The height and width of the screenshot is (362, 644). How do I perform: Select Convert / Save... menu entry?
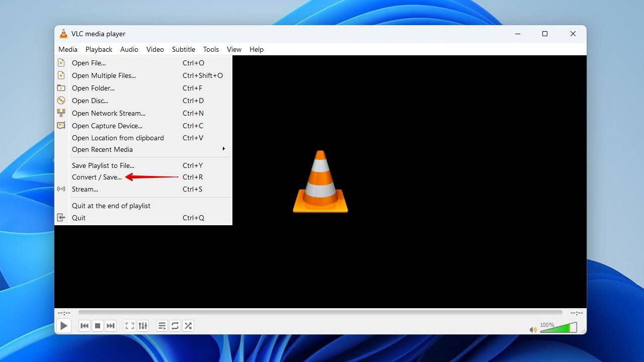pyautogui.click(x=143, y=177)
